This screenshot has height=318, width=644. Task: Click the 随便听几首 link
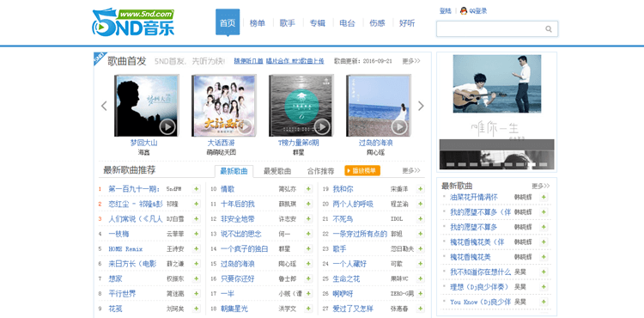248,61
